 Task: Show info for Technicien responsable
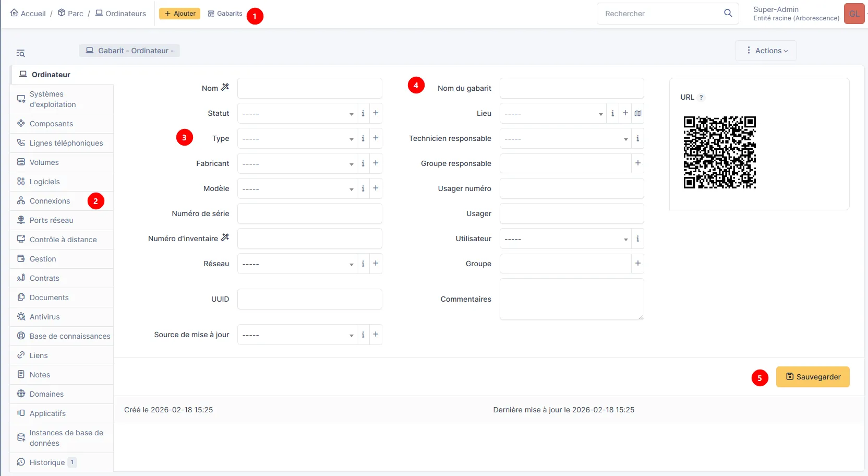(637, 138)
